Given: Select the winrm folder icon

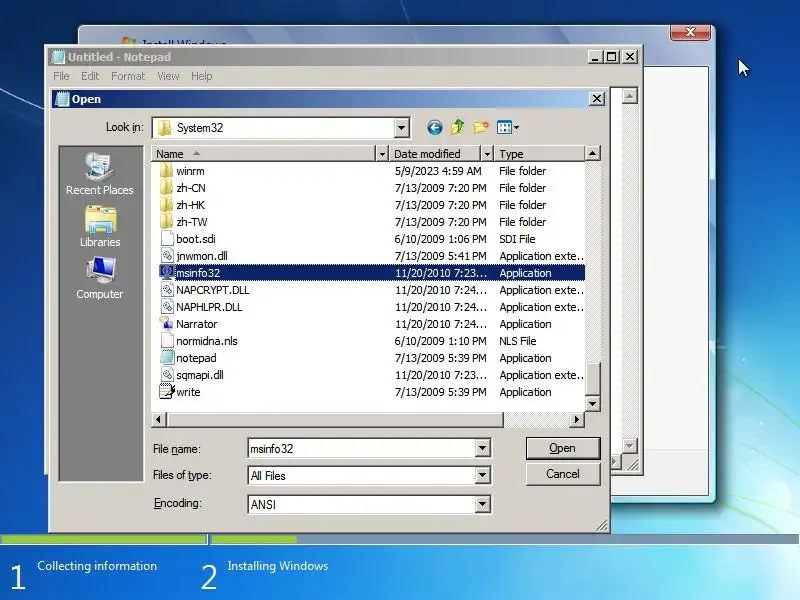Looking at the screenshot, I should pos(166,170).
